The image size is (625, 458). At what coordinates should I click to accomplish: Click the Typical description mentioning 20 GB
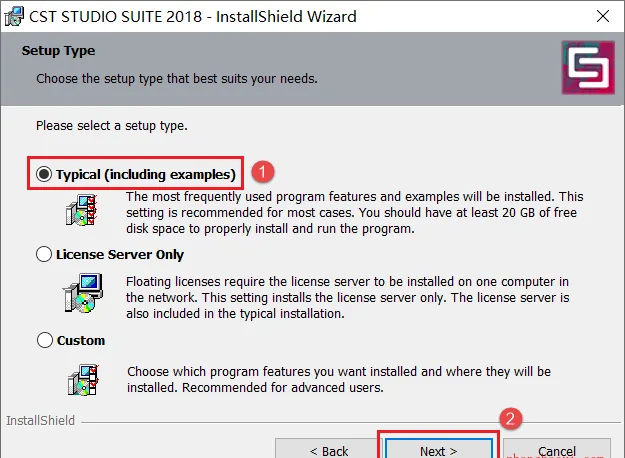[355, 212]
